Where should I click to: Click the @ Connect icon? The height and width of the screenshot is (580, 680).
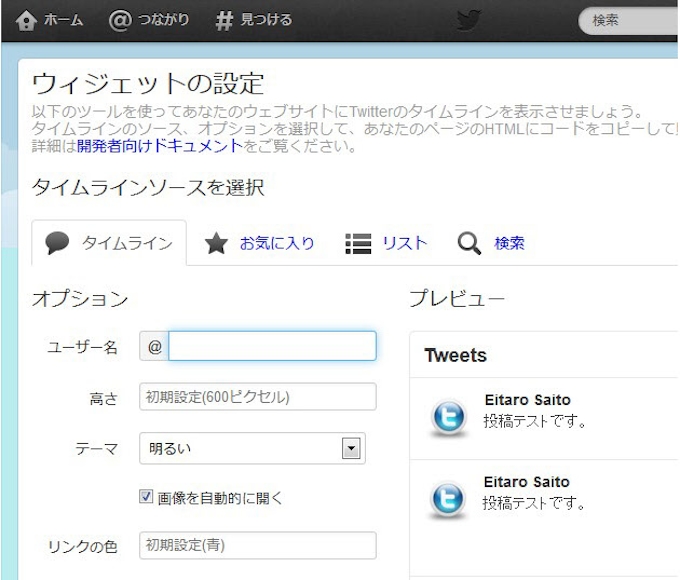pos(120,20)
